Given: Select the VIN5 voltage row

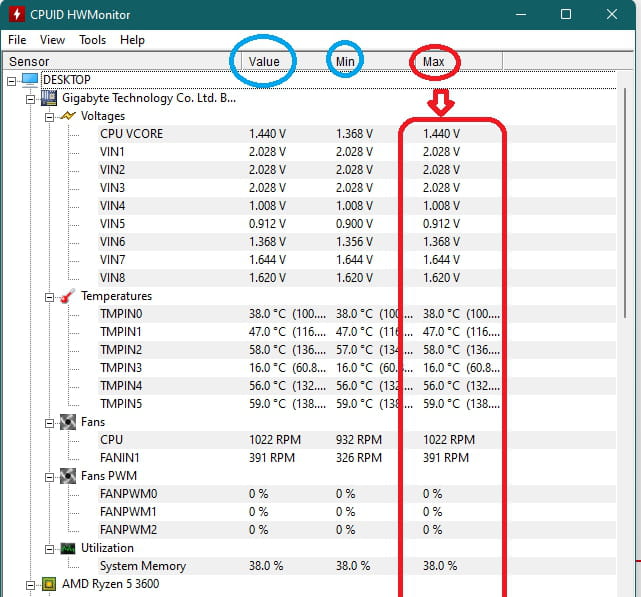Looking at the screenshot, I should click(x=356, y=224).
